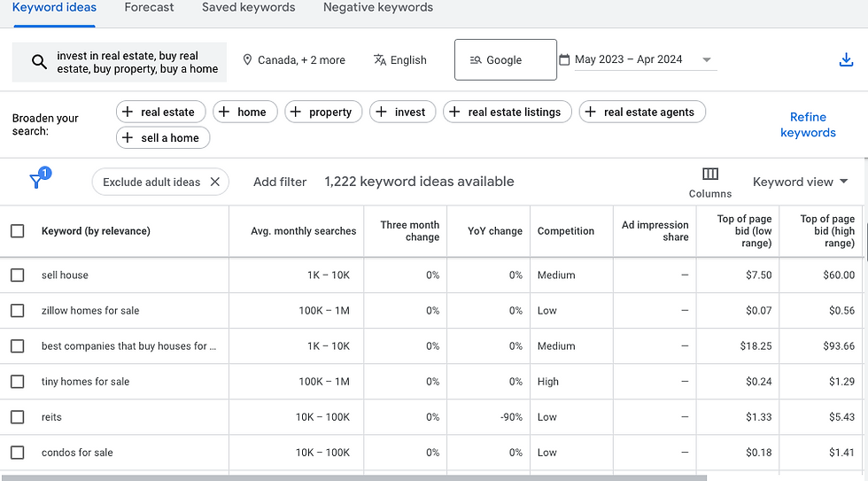
Task: Sort by Avg. monthly searches header
Action: pyautogui.click(x=303, y=231)
